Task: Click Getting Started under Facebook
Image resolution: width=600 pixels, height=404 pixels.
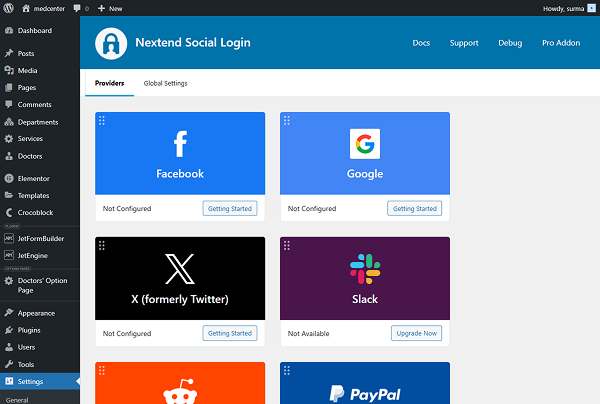Action: 230,209
